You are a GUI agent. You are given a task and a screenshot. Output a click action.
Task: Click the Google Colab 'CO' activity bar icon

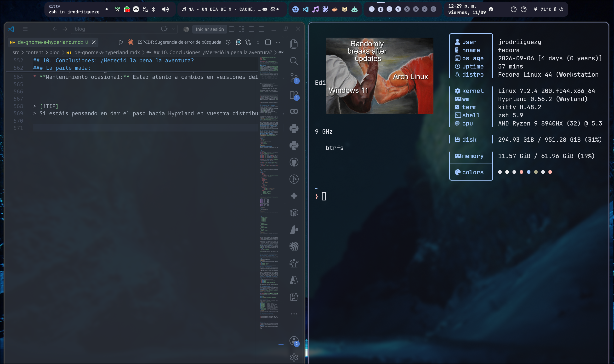294,112
